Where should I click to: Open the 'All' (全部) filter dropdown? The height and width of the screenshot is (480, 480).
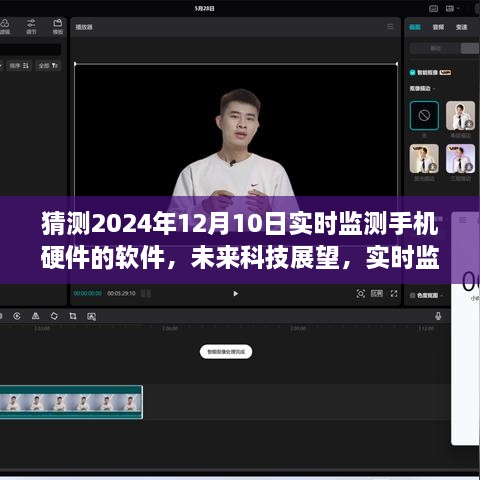[x=48, y=66]
